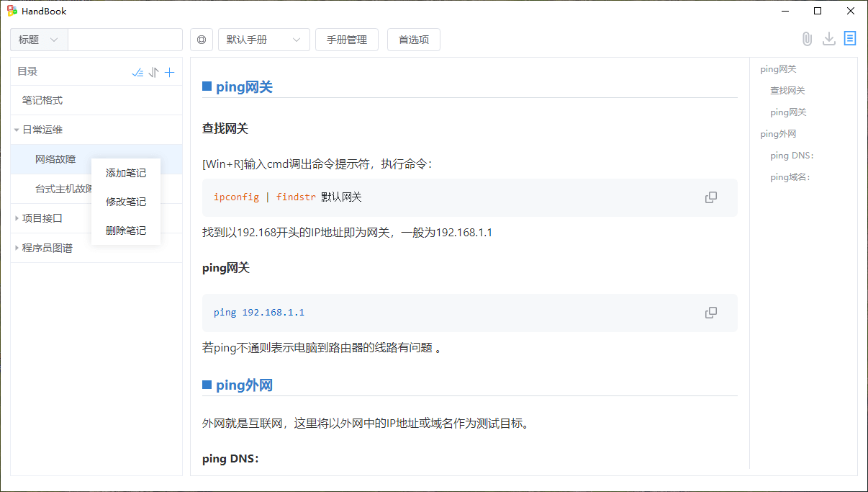The image size is (868, 492).
Task: Click the checklist icon beside 目录
Action: click(x=137, y=72)
